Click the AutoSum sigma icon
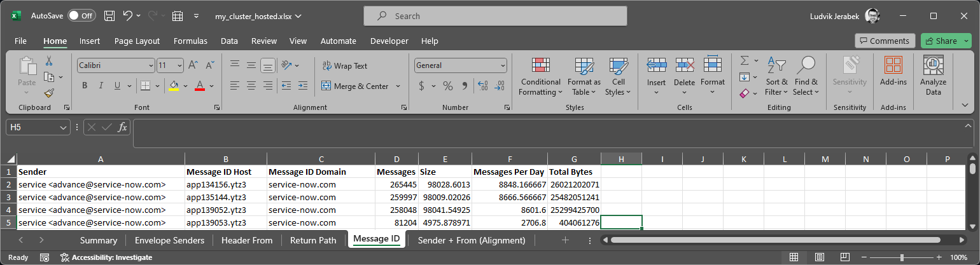Screen dimensions: 980x265 [x=745, y=60]
